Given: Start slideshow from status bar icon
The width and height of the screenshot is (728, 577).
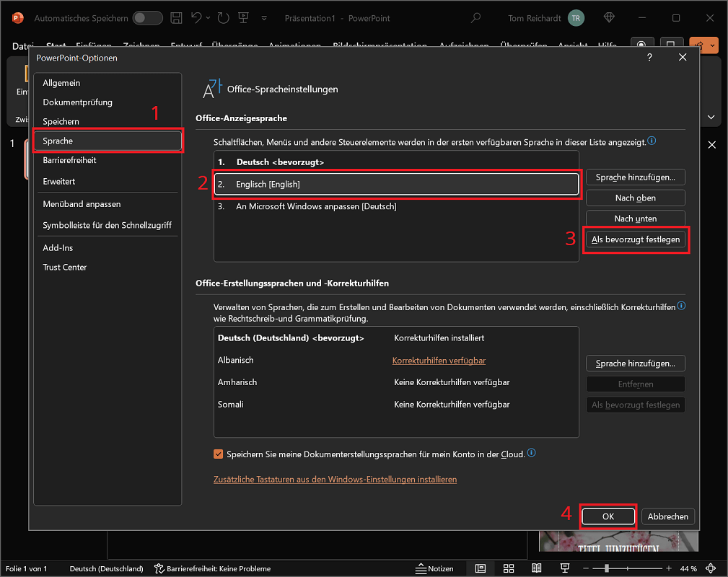Looking at the screenshot, I should tap(564, 568).
